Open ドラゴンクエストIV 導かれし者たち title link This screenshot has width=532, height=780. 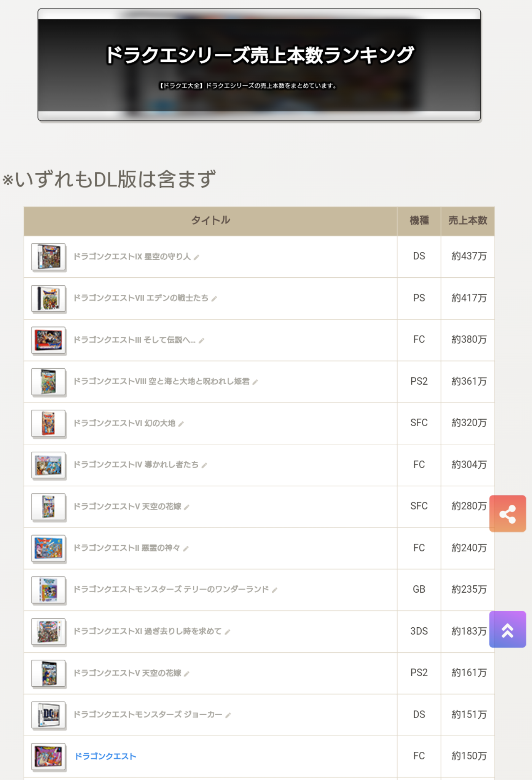click(x=136, y=465)
